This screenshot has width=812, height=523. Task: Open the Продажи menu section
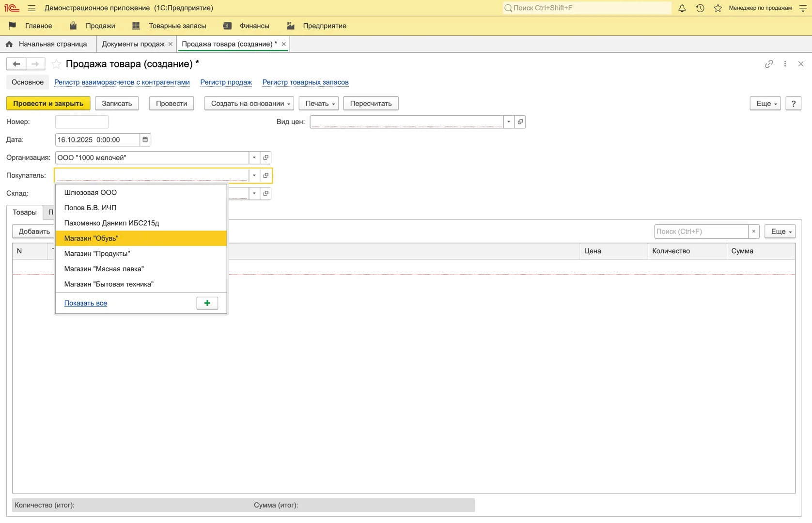click(x=100, y=26)
